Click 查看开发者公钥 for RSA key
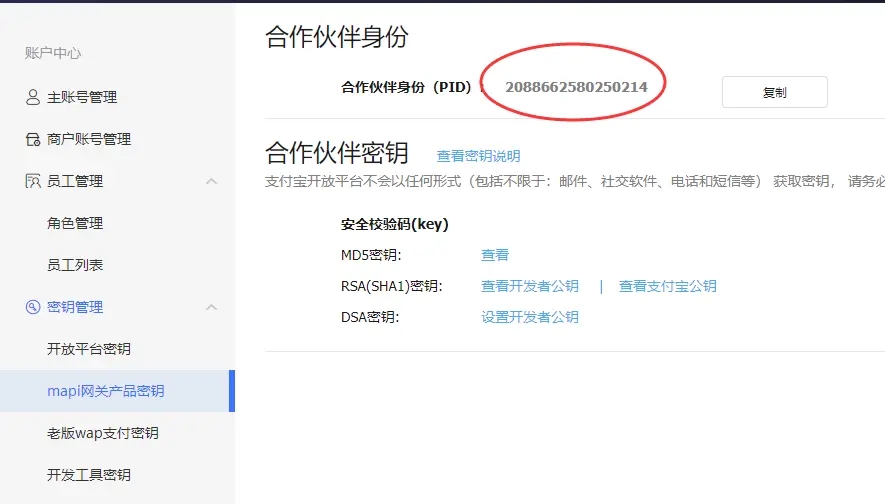 coord(530,286)
